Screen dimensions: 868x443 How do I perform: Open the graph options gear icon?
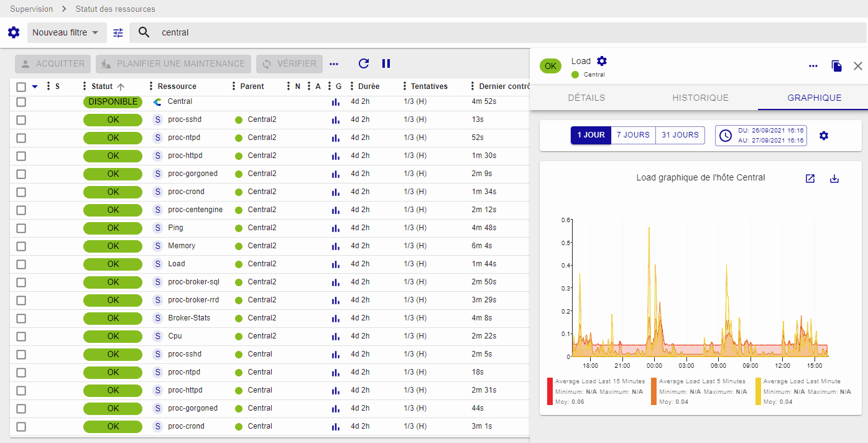coord(824,136)
